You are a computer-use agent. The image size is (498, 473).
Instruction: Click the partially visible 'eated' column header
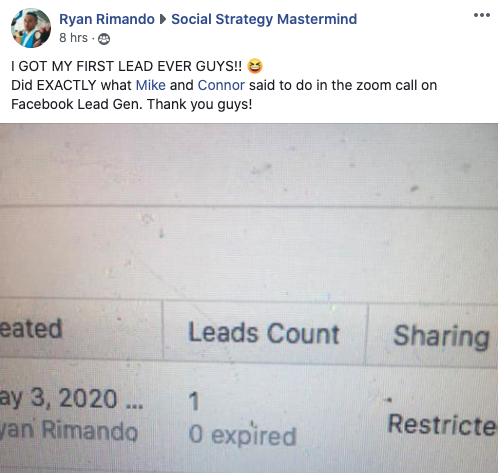pyautogui.click(x=31, y=329)
